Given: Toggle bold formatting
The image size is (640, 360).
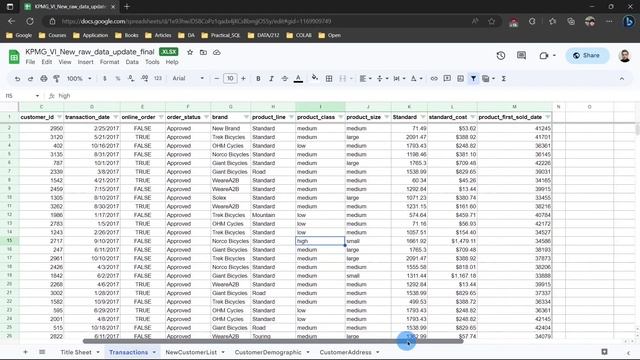Looking at the screenshot, I should [x=258, y=78].
